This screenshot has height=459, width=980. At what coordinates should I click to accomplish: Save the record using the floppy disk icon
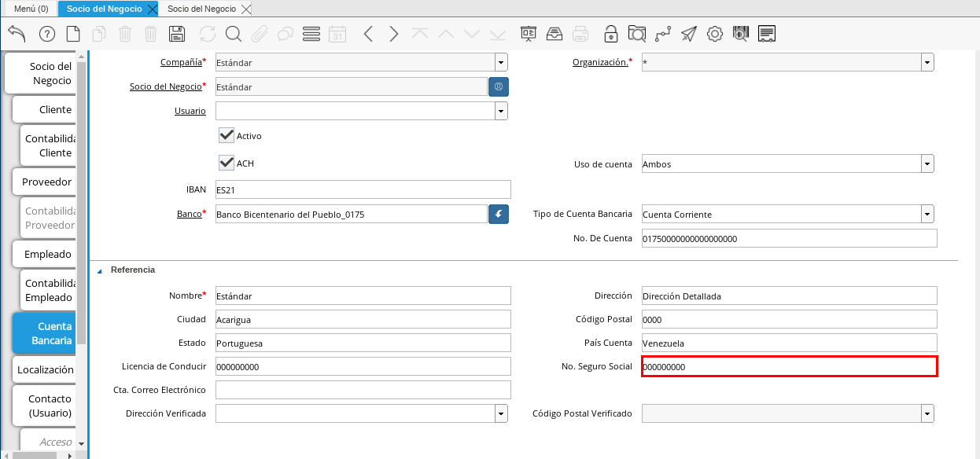coord(177,34)
